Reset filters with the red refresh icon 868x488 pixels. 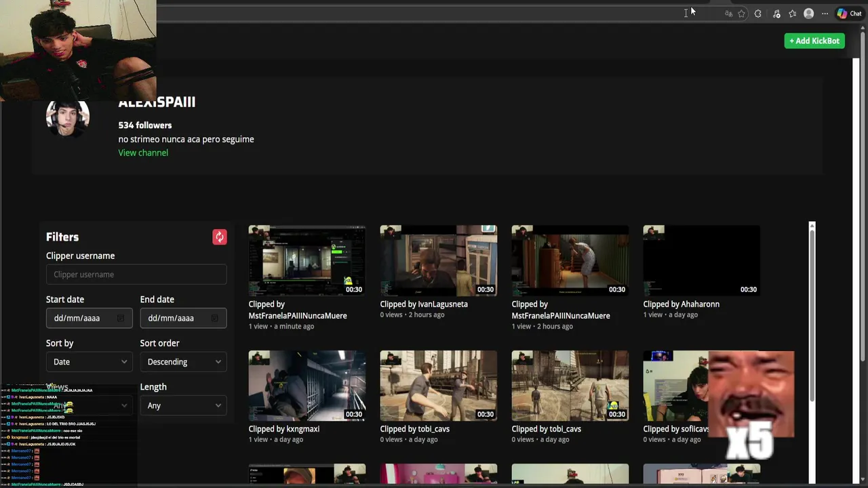(x=219, y=237)
